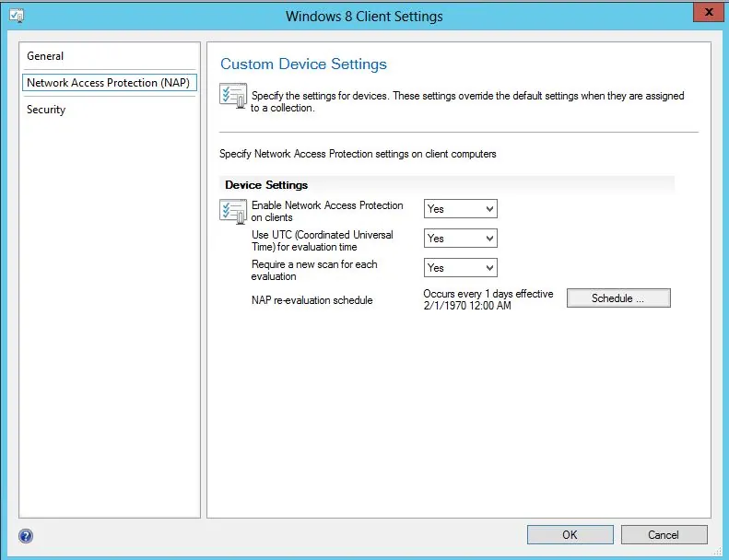This screenshot has height=560, width=729.
Task: Open Enable Network Access Protection dropdown
Action: click(x=460, y=209)
